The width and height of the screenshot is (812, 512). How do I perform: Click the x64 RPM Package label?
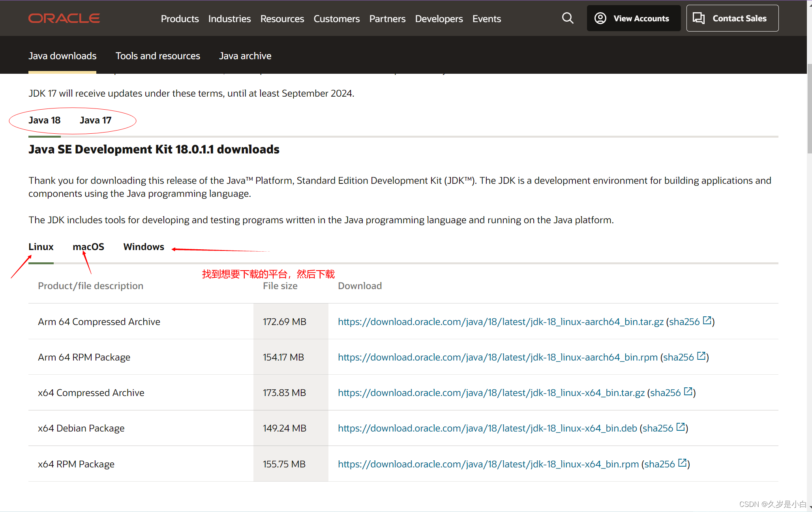click(x=76, y=464)
